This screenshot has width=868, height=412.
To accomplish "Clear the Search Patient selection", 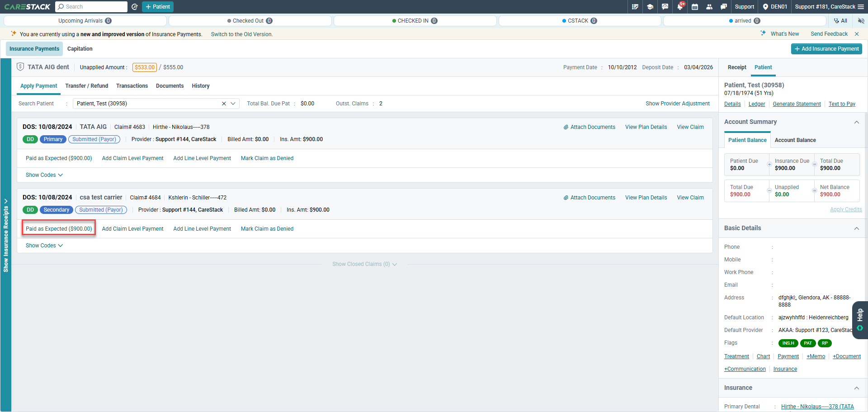I will 224,104.
